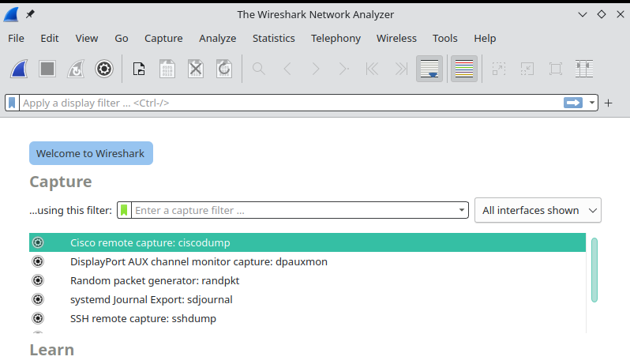Jump to first packet icon
This screenshot has height=364, width=630.
372,69
